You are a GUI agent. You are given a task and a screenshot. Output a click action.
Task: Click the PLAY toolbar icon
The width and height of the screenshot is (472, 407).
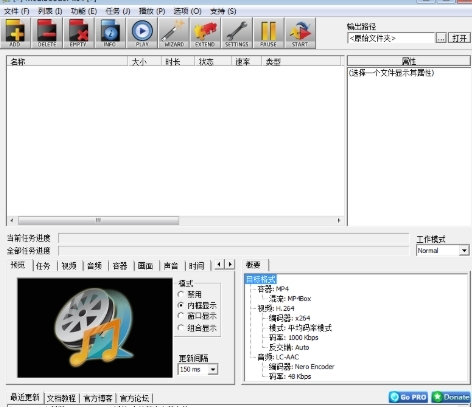142,33
